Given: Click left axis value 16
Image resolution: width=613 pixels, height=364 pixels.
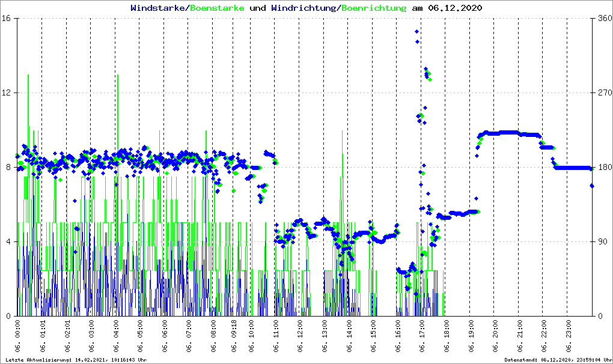Looking at the screenshot, I should coord(6,19).
